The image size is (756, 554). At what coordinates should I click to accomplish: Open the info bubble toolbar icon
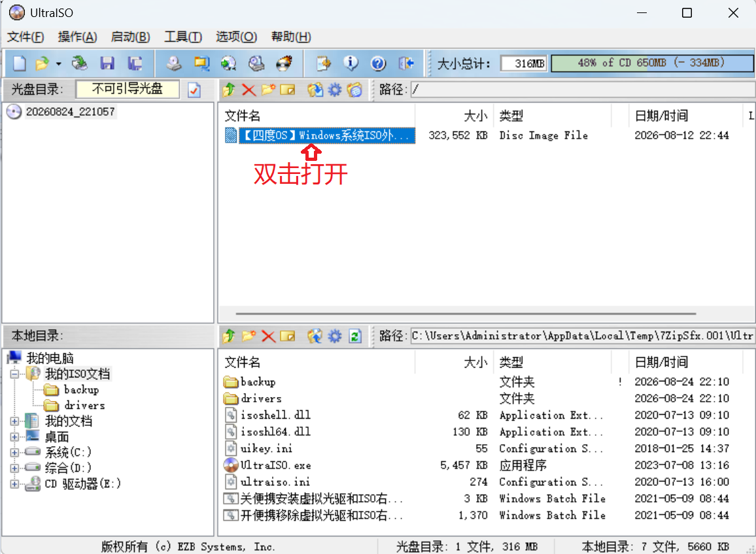click(x=351, y=63)
